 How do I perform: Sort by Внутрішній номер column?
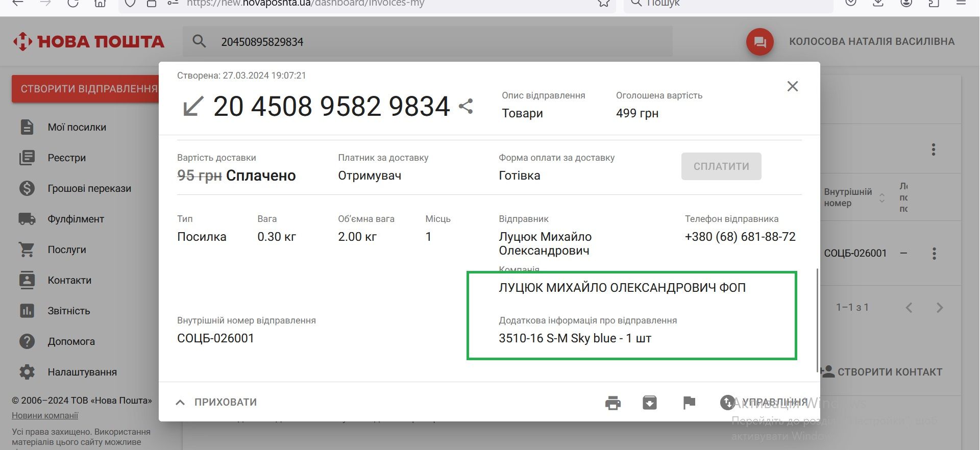pyautogui.click(x=881, y=198)
